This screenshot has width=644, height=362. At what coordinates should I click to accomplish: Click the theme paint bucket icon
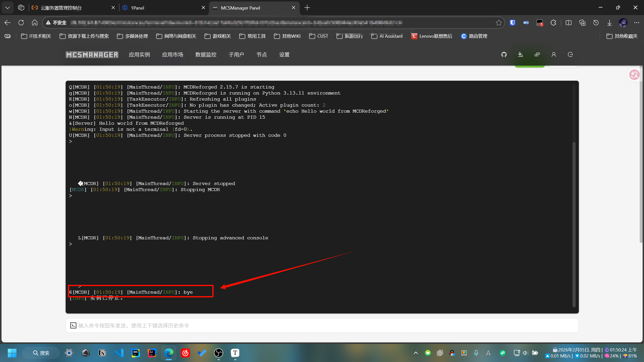tap(520, 55)
